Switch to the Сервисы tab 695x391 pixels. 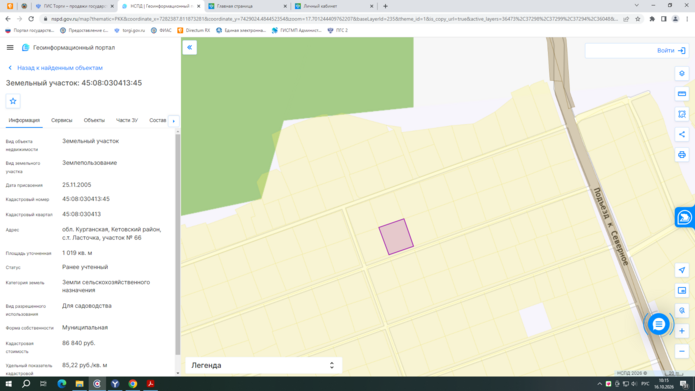click(62, 120)
